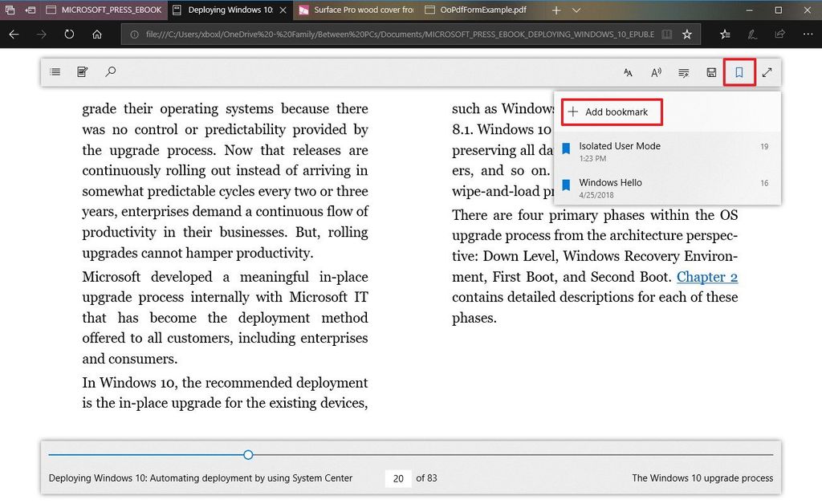
Task: Open search within the book
Action: click(111, 71)
